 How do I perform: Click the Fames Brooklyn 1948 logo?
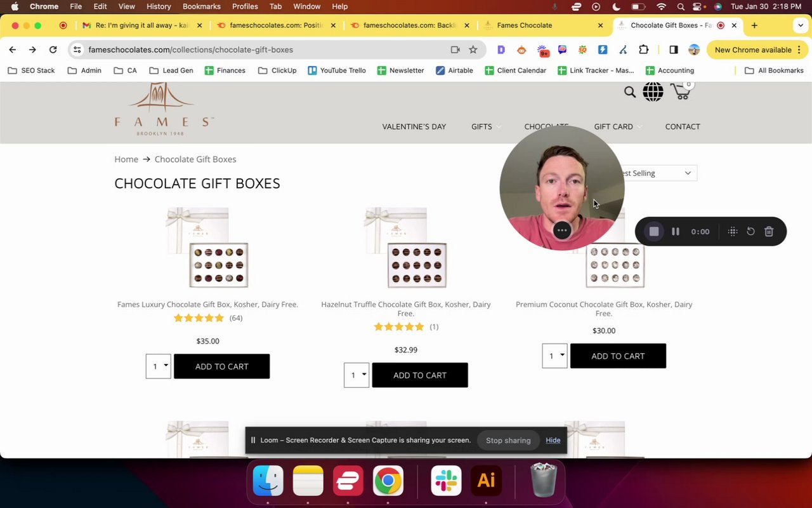[164, 108]
